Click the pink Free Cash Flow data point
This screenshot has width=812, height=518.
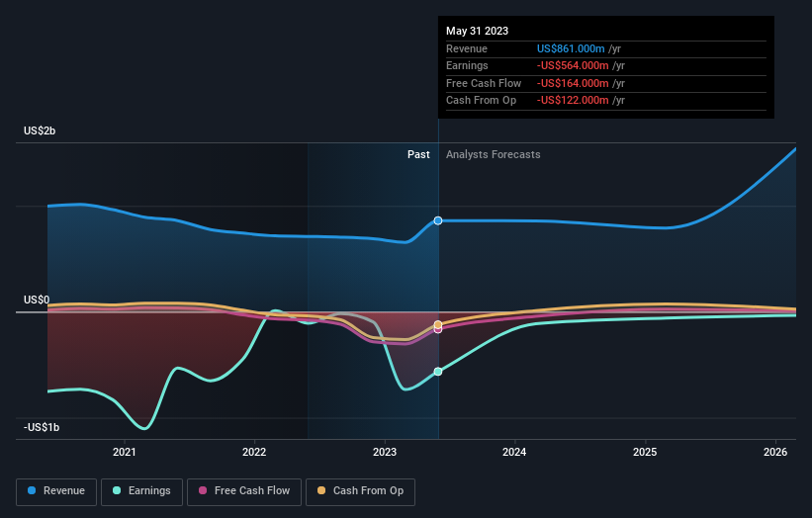coord(438,329)
